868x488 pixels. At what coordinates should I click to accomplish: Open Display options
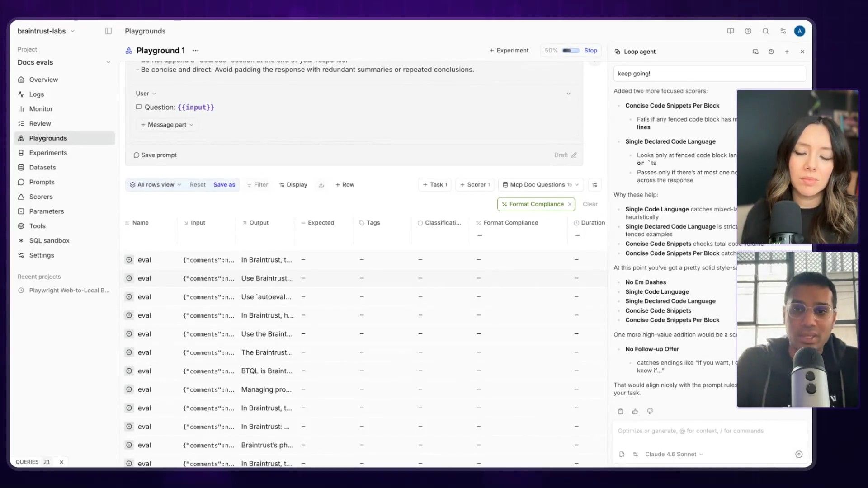(293, 185)
